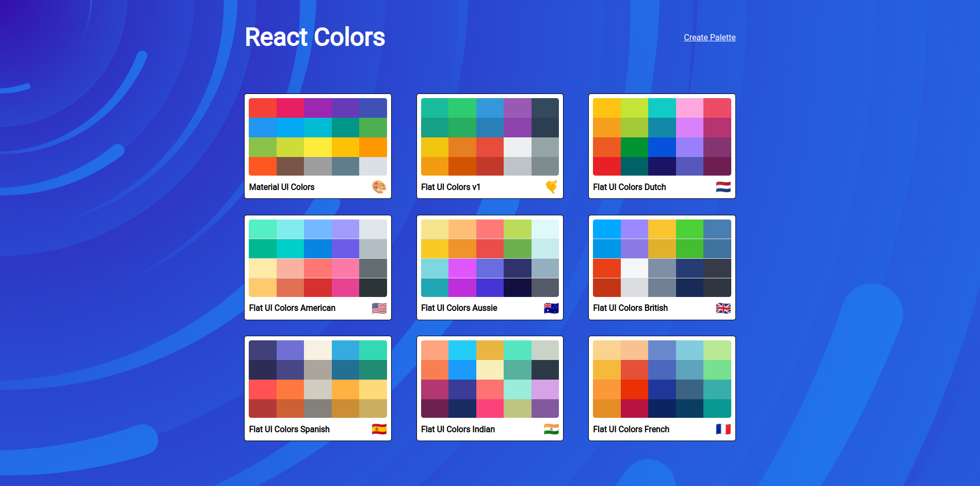Image resolution: width=980 pixels, height=486 pixels.
Task: Click the Spain flag on Flat UI Colors Spanish
Action: click(x=379, y=429)
